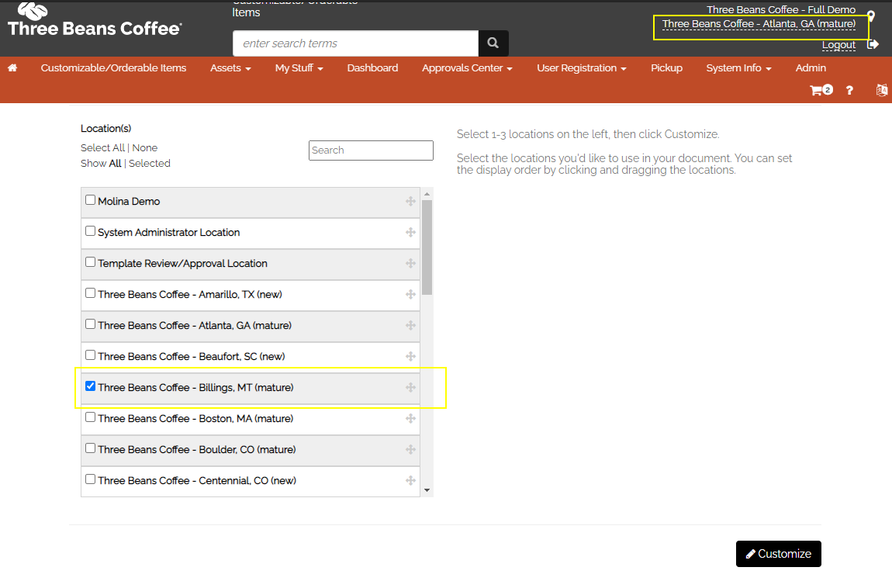Image resolution: width=892 pixels, height=588 pixels.
Task: Check the Template Review/Approval Location checkbox
Action: pyautogui.click(x=91, y=262)
